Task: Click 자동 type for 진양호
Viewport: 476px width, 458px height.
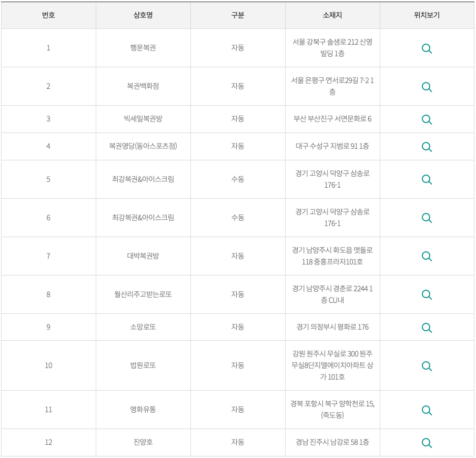Action: tap(238, 442)
